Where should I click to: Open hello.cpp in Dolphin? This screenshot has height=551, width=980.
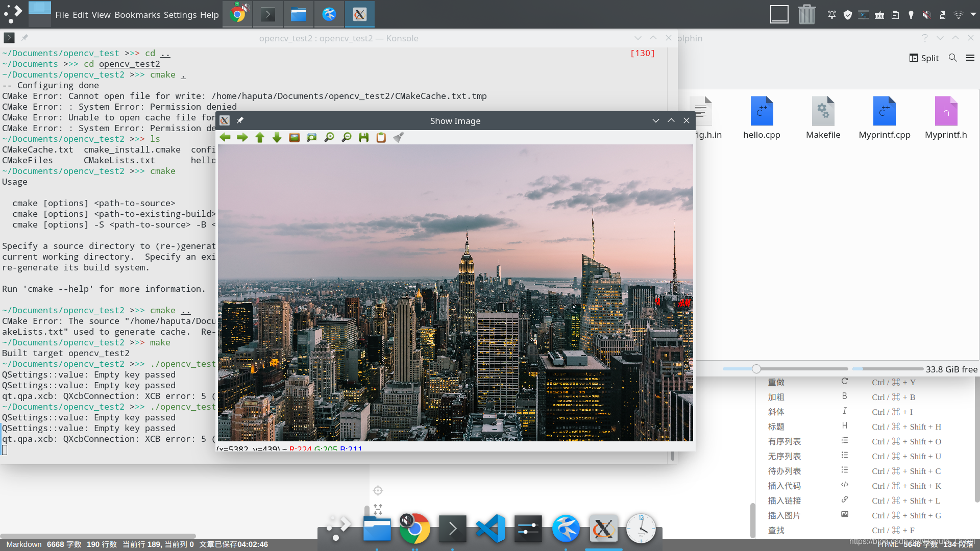[762, 118]
